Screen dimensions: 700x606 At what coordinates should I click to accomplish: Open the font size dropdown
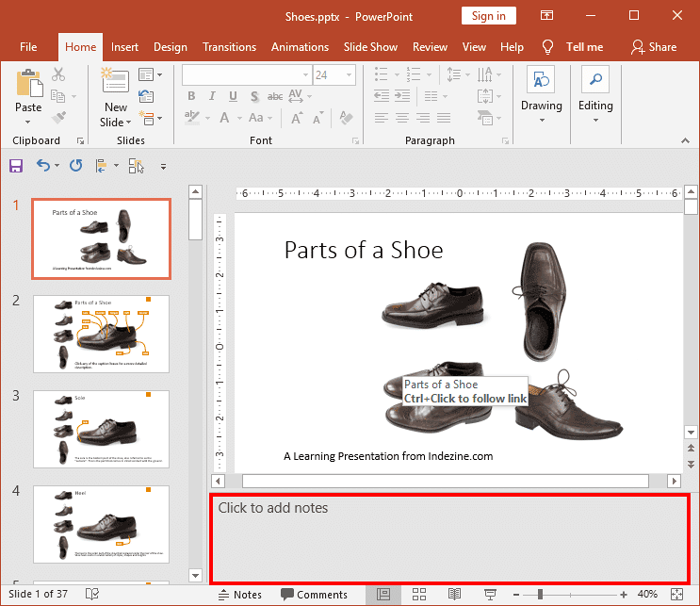[349, 74]
